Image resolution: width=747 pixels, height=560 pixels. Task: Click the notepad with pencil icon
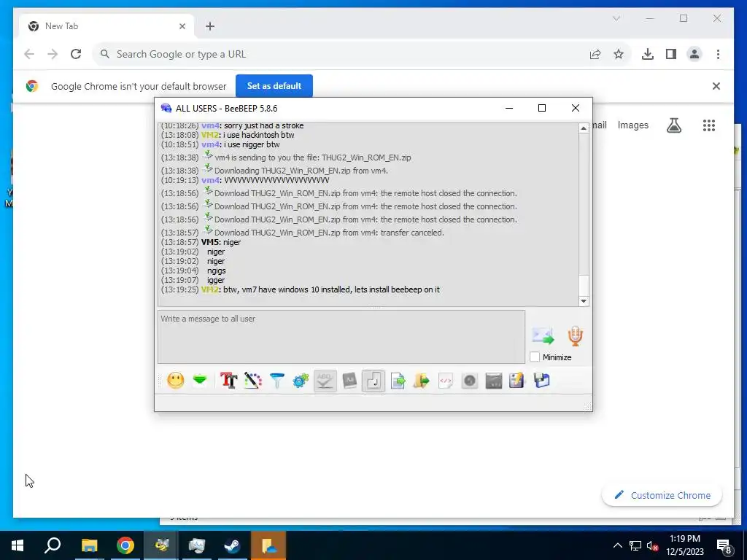click(517, 381)
